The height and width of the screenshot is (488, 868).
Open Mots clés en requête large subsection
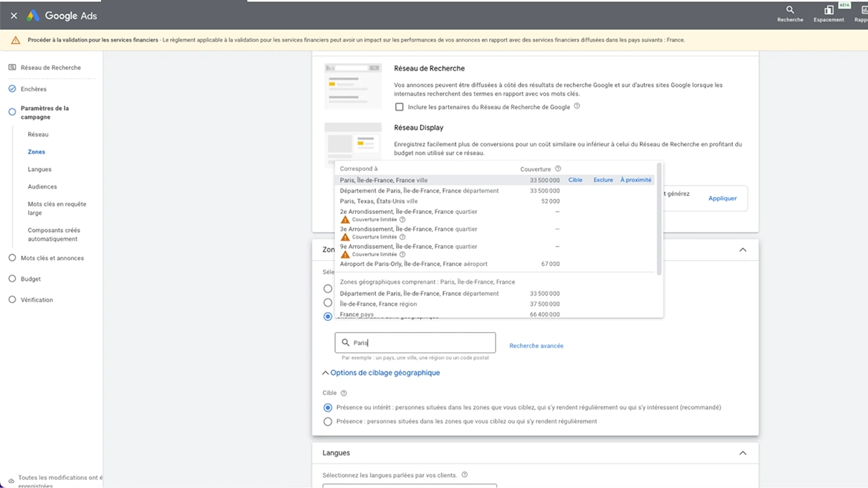(x=57, y=208)
